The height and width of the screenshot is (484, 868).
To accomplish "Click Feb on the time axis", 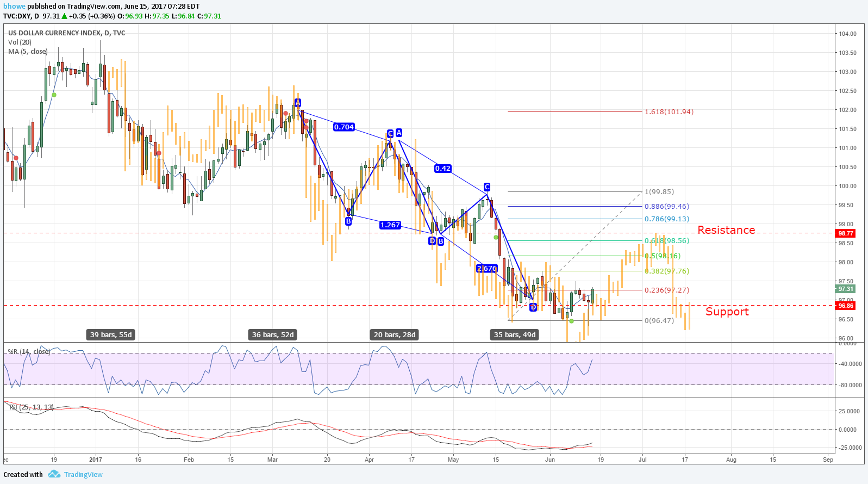I will pyautogui.click(x=189, y=460).
